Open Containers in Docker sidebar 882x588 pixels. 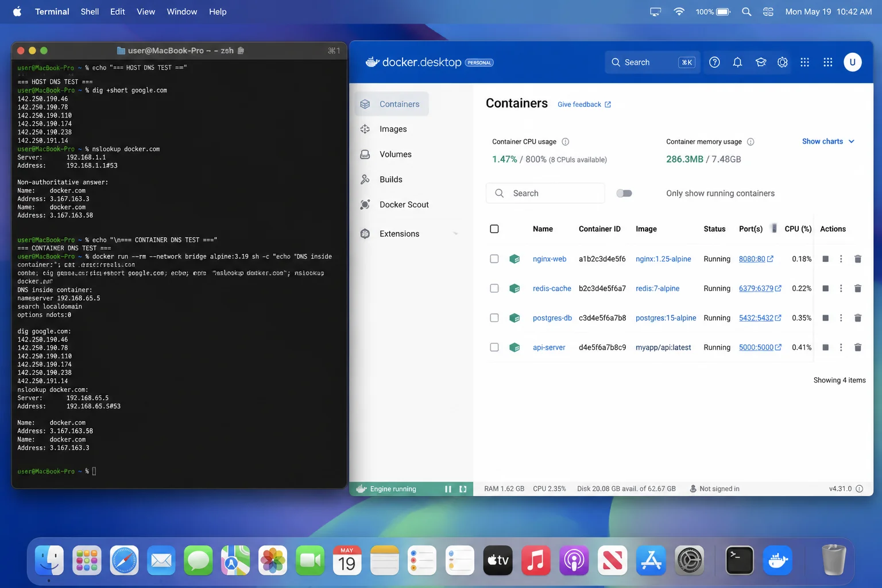pos(392,104)
